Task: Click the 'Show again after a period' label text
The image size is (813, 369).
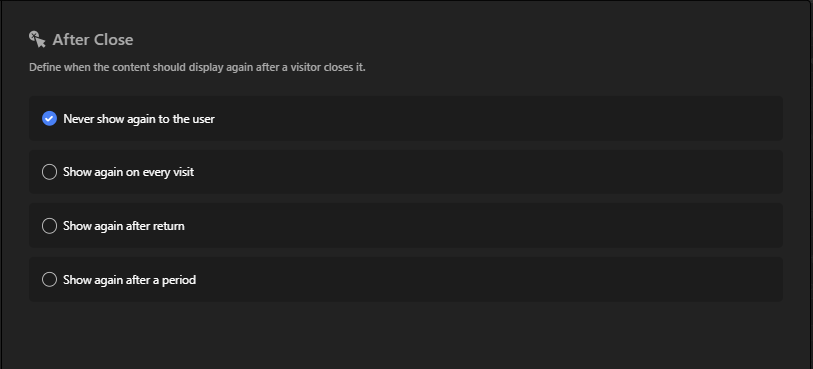Action: [x=130, y=280]
